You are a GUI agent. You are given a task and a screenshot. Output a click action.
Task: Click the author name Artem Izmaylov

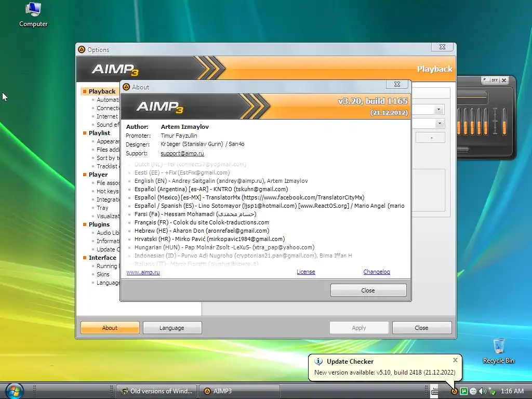(x=184, y=127)
